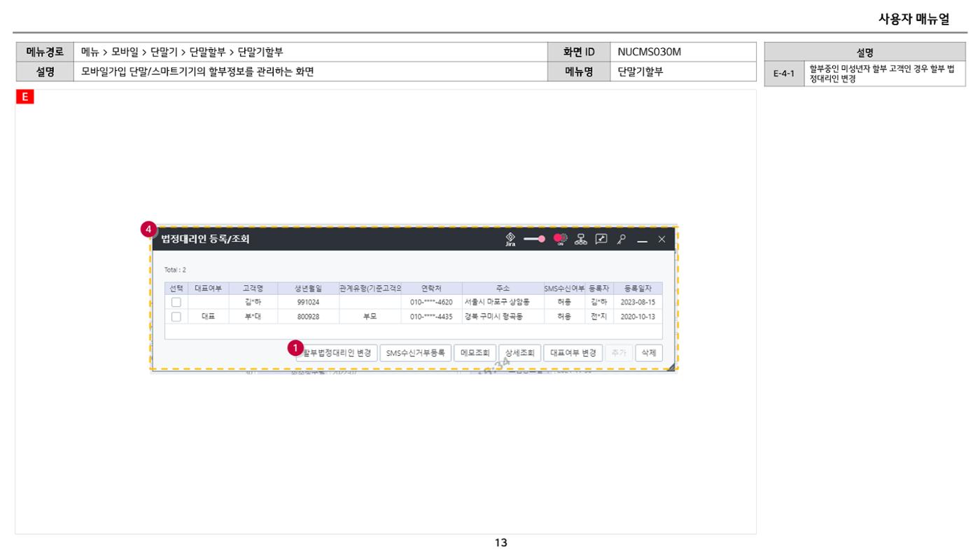Sort by the 생년월일 column header
This screenshot has height=552, width=980.
point(308,289)
